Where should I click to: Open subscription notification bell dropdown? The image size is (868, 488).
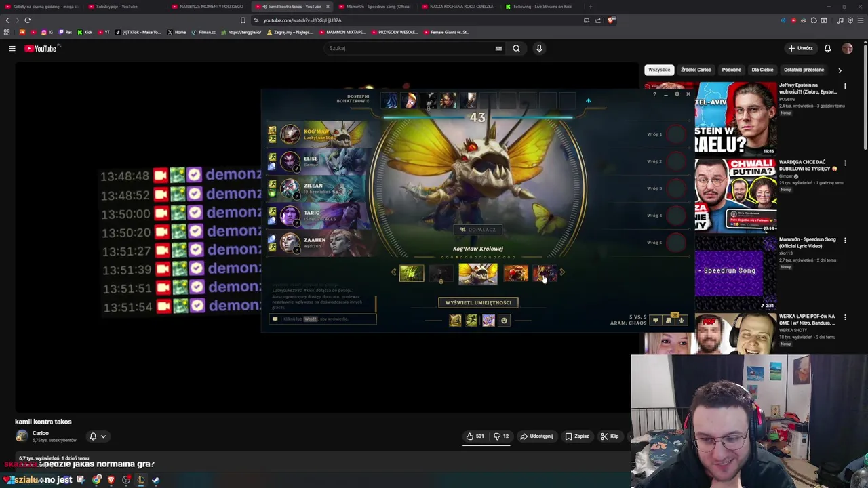[x=98, y=436]
